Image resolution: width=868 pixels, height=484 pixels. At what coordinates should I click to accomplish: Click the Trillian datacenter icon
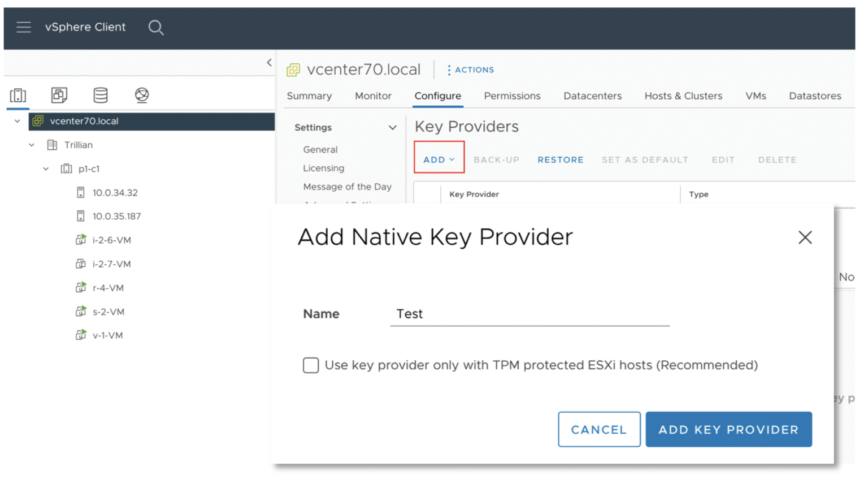click(x=52, y=145)
